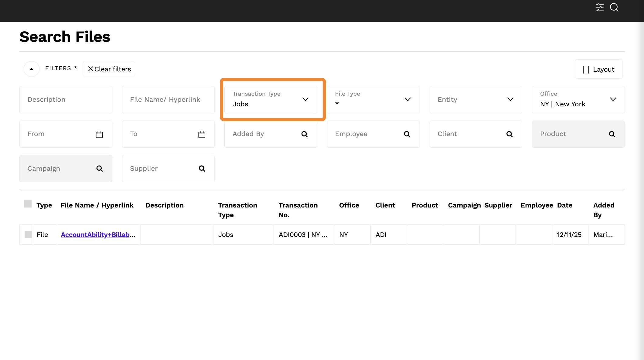Click the Campaign field search icon
Viewport: 644px width, 360px height.
[x=99, y=169]
